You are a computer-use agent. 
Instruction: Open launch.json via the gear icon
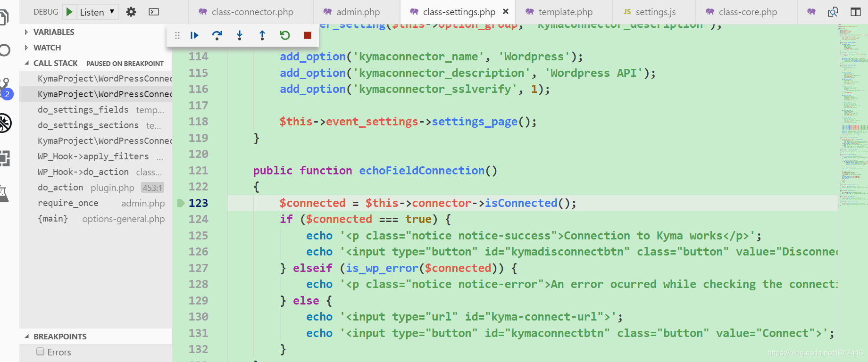(x=131, y=12)
